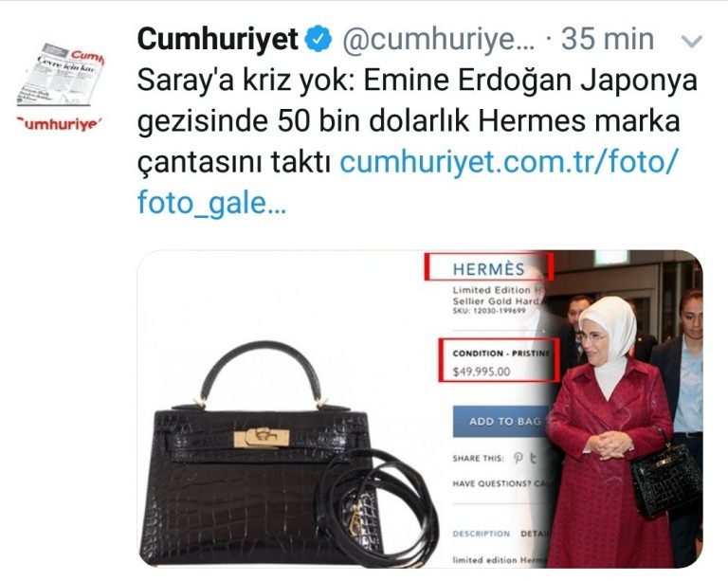Screen dimensions: 728x581
Task: Select the DESCRIPTION tab
Action: pos(481,534)
